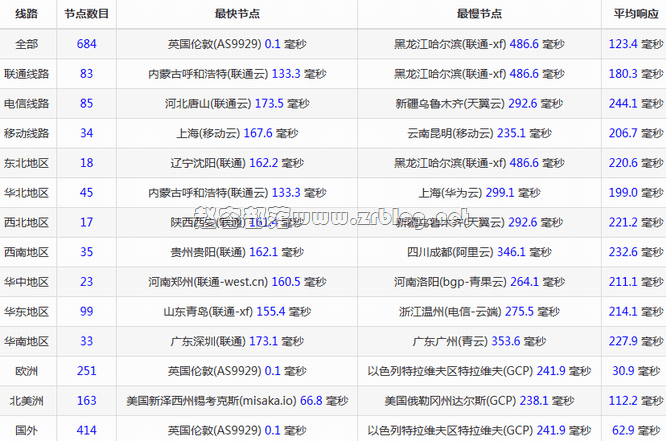
Task: Click node count 85 for 电信线路
Action: click(x=87, y=103)
